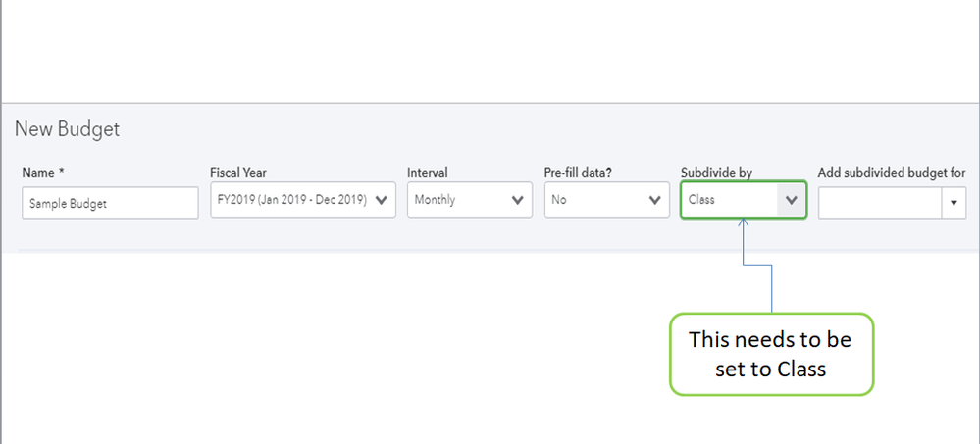Screen dimensions: 980x444
Task: Open the Add subdivided budget for arrow
Action: point(954,203)
